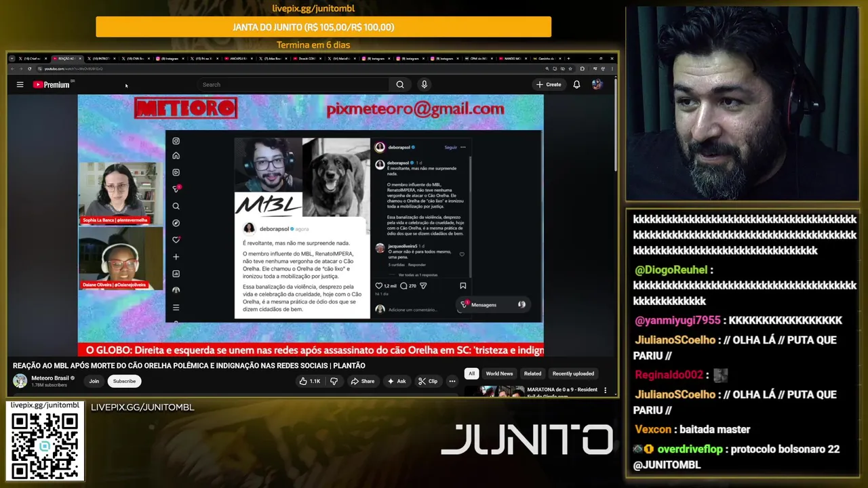The width and height of the screenshot is (868, 488).
Task: Open the browser extensions puzzle icon
Action: [x=582, y=68]
